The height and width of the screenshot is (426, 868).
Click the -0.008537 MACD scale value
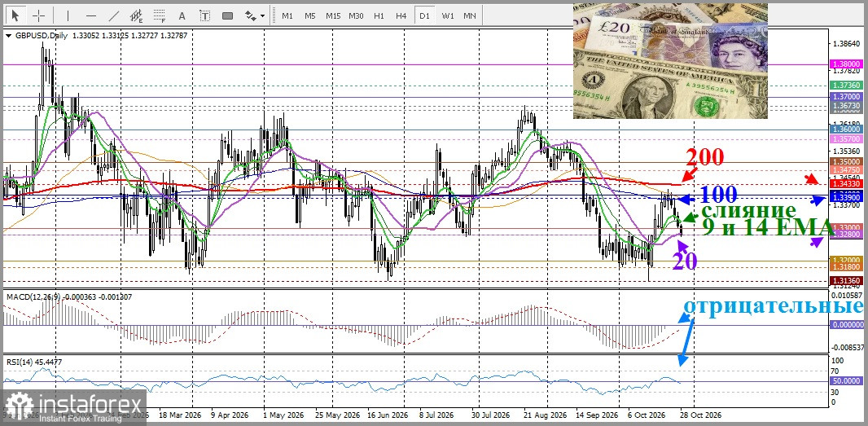click(848, 348)
